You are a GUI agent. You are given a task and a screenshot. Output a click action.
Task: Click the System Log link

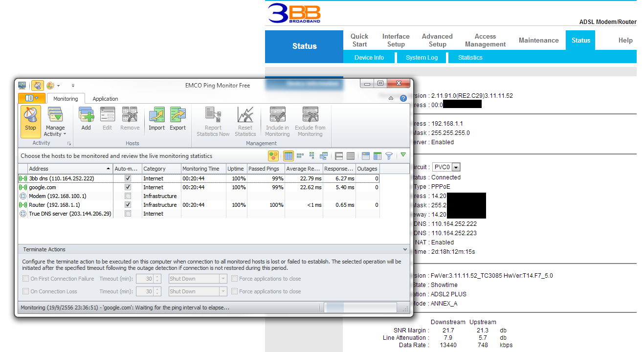[x=422, y=58]
